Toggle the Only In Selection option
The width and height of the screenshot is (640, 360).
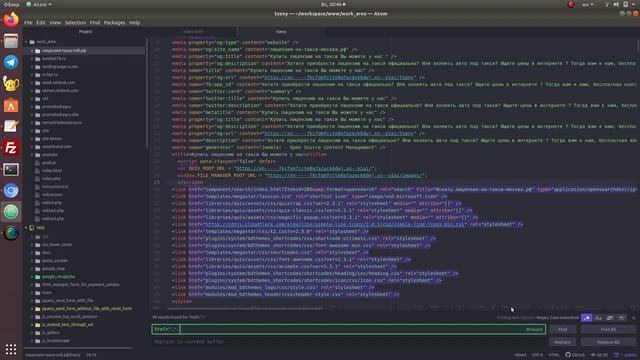610,318
